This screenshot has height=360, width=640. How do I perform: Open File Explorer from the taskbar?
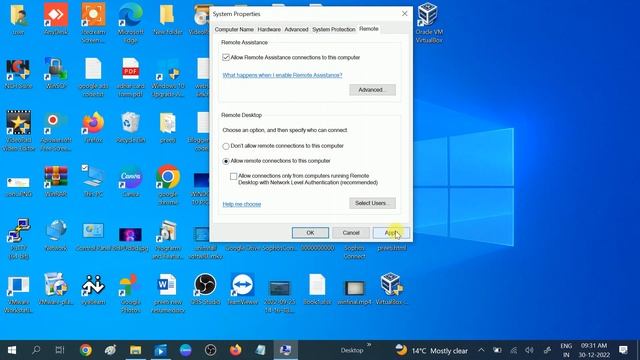(x=136, y=350)
